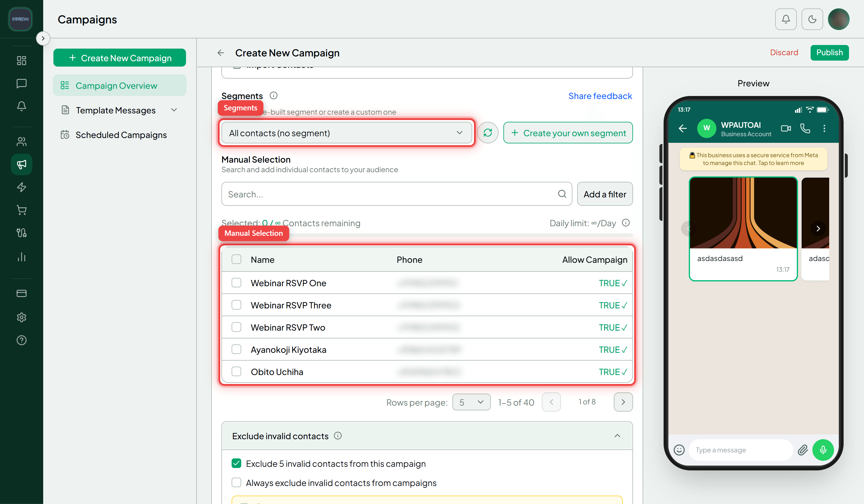The height and width of the screenshot is (504, 864).
Task: Click the Discard link
Action: pyautogui.click(x=784, y=52)
